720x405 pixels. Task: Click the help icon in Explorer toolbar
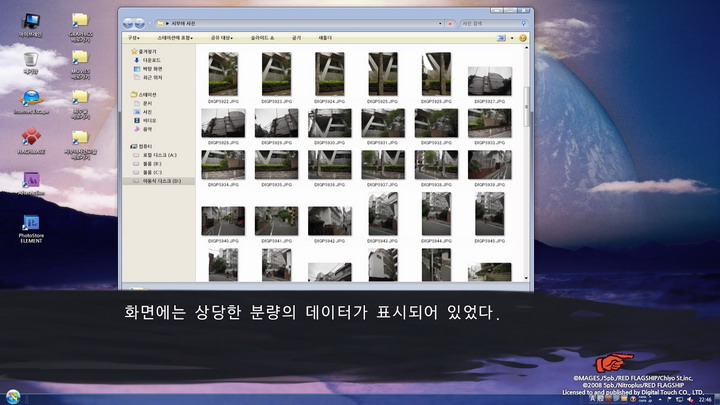tap(522, 38)
